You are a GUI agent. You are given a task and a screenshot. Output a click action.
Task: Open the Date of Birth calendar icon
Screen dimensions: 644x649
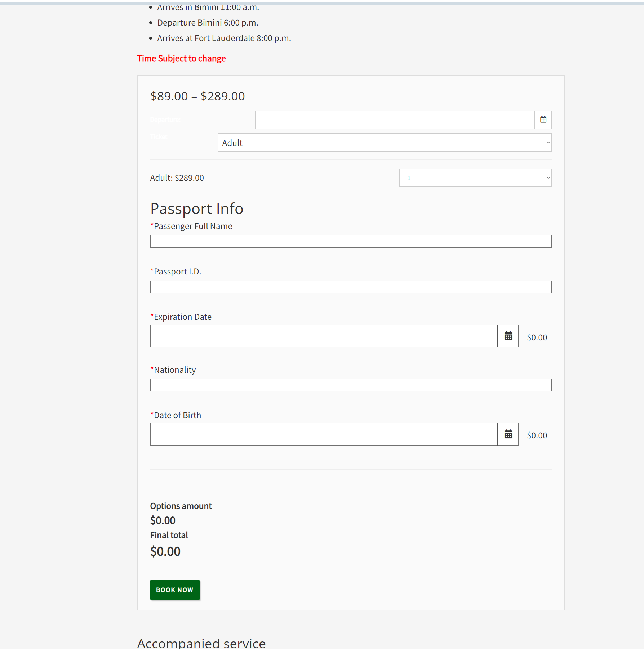click(508, 434)
